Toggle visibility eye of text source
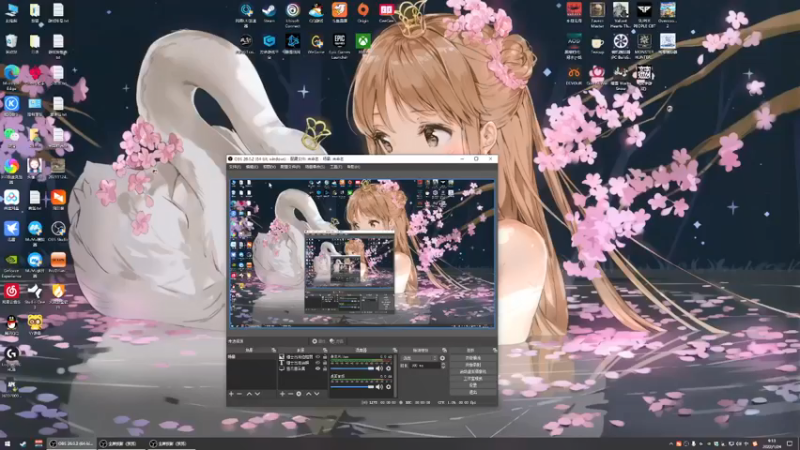The height and width of the screenshot is (450, 800). pyautogui.click(x=318, y=363)
